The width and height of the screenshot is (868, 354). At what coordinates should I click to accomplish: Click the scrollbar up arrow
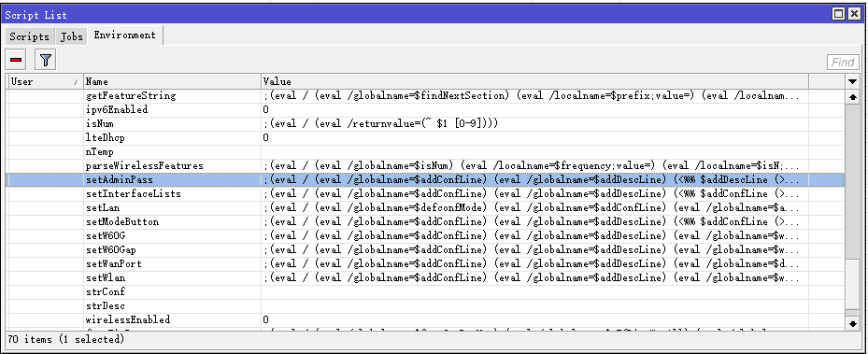tap(853, 96)
